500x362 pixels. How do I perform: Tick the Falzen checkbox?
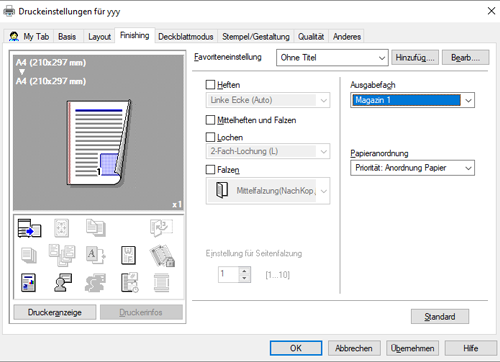(210, 170)
